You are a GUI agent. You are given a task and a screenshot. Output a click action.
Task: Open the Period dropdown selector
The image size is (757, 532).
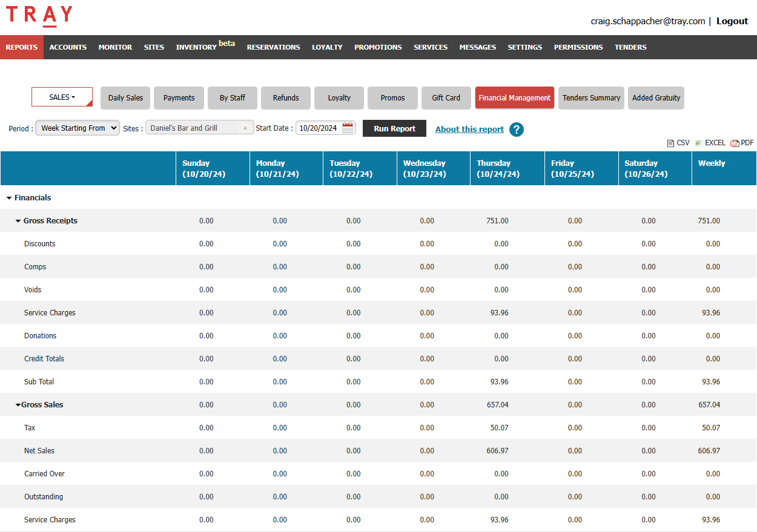pyautogui.click(x=78, y=128)
